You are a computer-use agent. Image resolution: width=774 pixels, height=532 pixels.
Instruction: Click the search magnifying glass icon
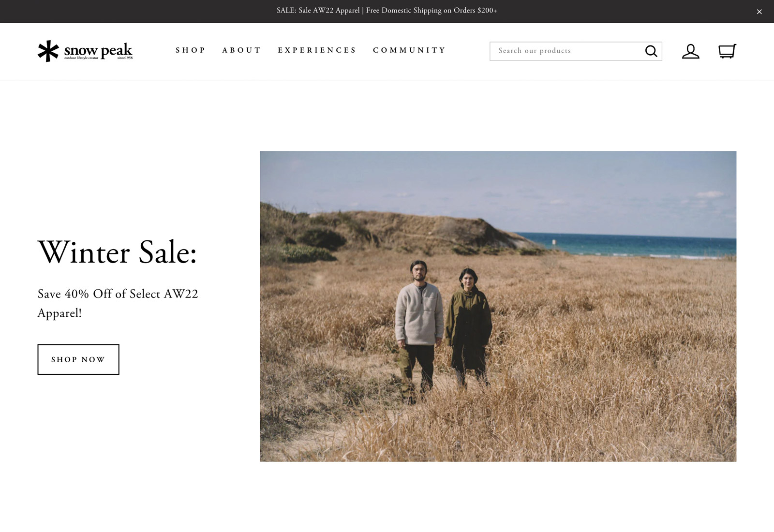(x=651, y=51)
